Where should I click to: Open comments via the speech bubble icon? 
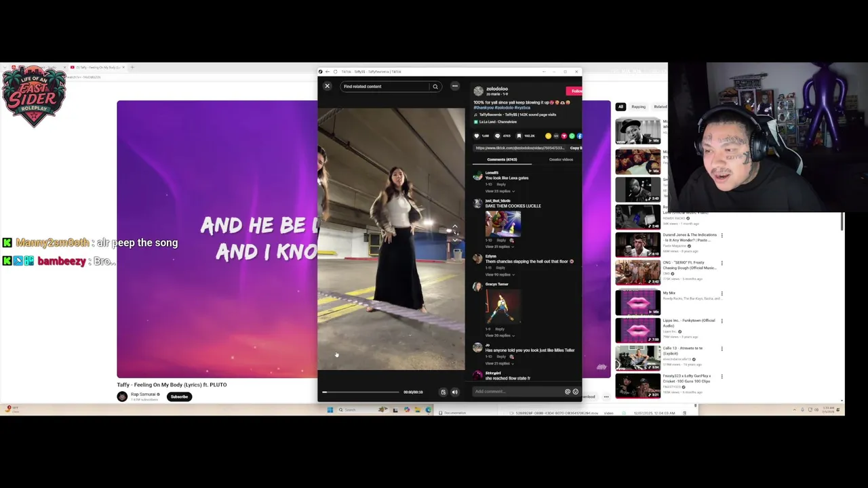pyautogui.click(x=497, y=136)
